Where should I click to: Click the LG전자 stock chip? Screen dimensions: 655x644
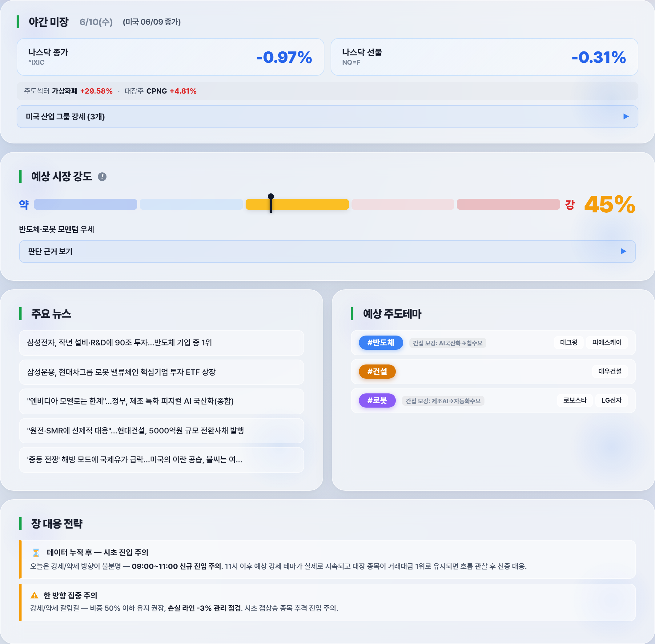[x=611, y=400]
